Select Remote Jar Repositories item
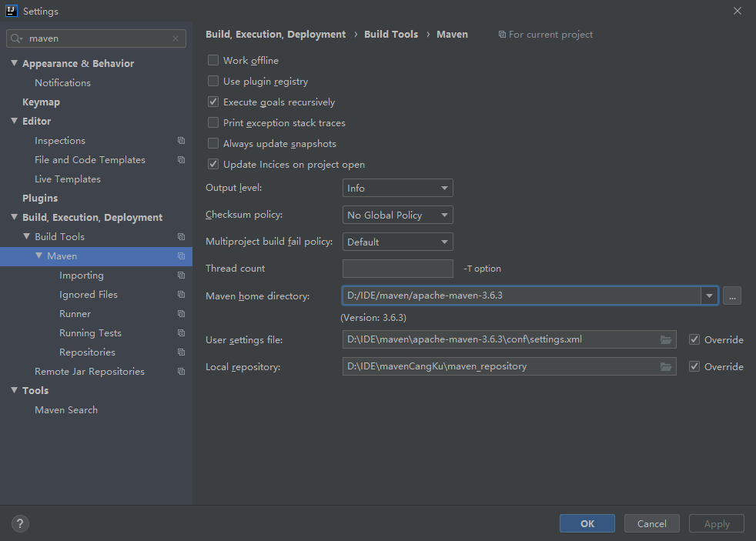The width and height of the screenshot is (756, 541). pos(89,372)
